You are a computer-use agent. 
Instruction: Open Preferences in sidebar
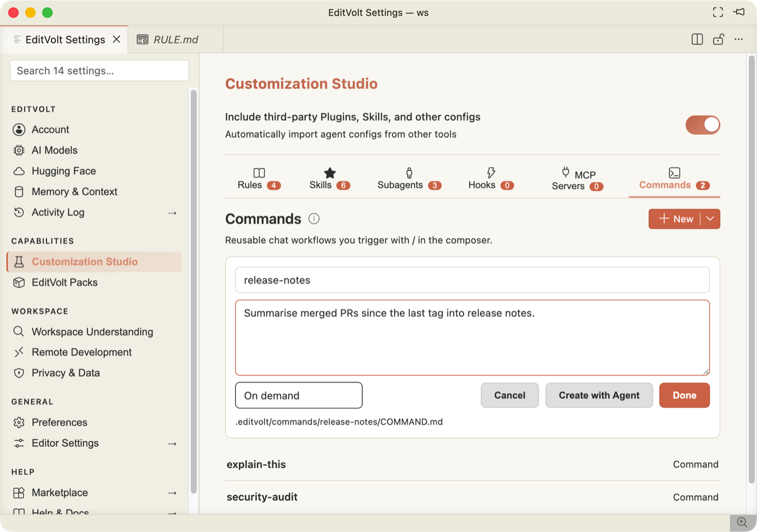click(94, 422)
